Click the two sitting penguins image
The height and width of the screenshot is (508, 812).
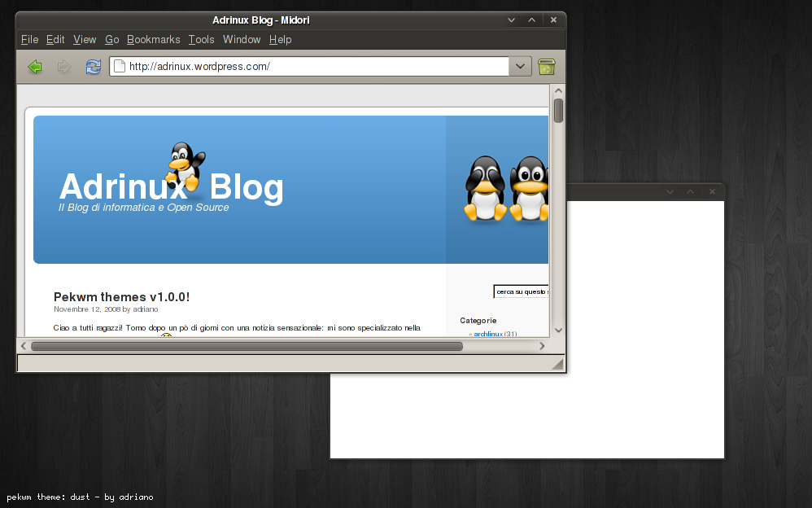click(x=506, y=188)
